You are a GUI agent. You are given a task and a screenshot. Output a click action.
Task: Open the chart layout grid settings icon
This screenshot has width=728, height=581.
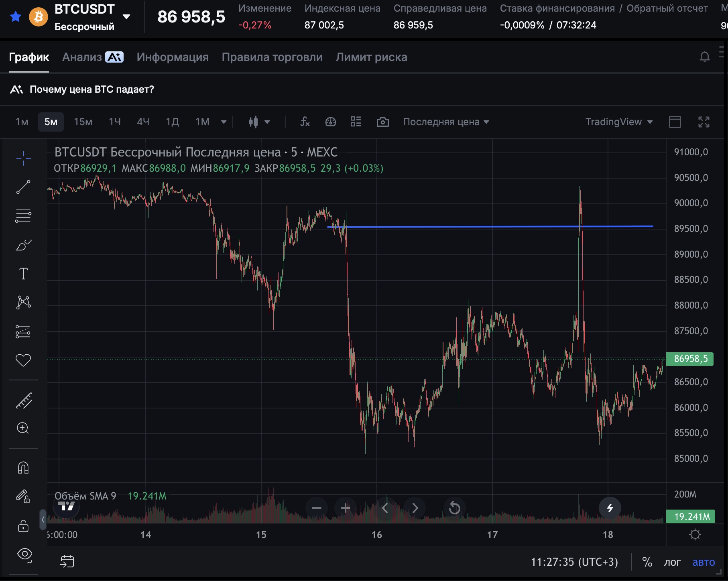click(x=356, y=122)
